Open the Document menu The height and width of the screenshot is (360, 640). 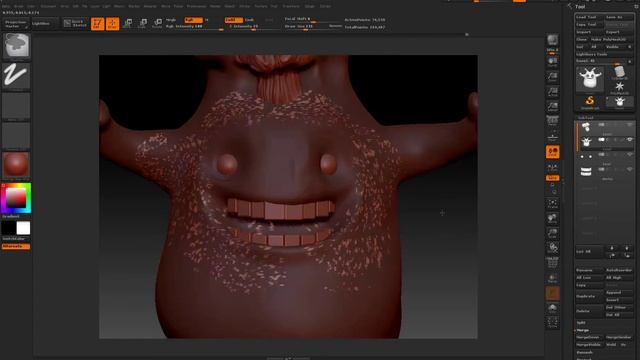(48, 6)
